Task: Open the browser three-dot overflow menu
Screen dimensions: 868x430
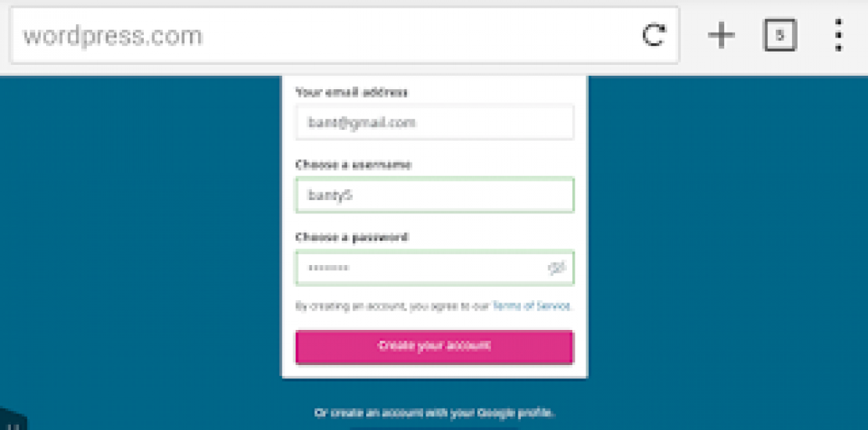Action: coord(838,35)
